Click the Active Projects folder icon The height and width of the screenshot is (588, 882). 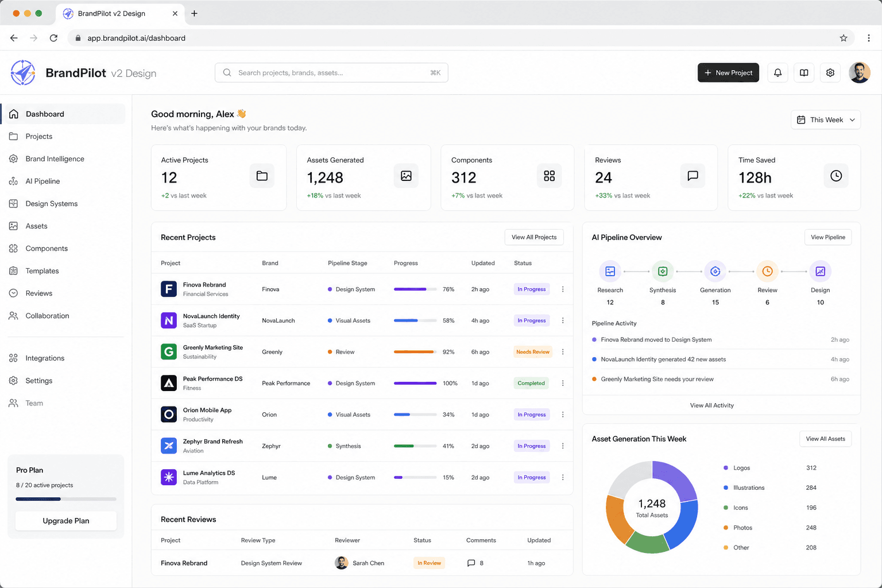coord(262,176)
